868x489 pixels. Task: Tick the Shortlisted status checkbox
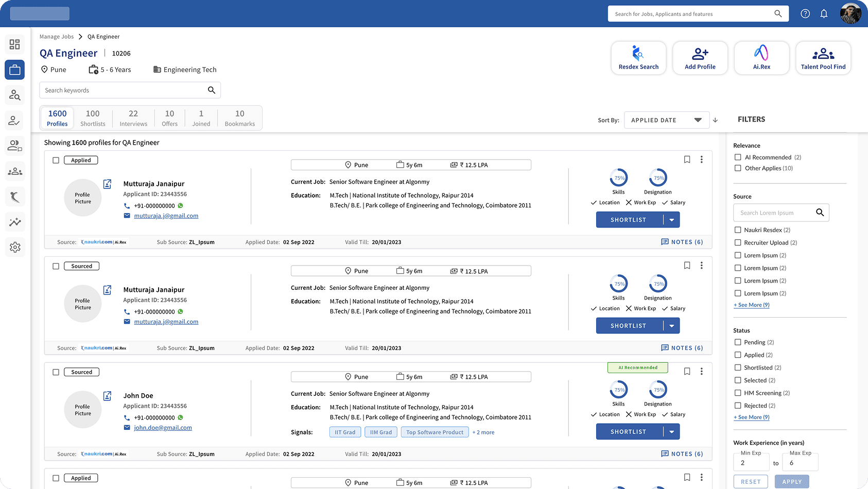click(x=738, y=368)
